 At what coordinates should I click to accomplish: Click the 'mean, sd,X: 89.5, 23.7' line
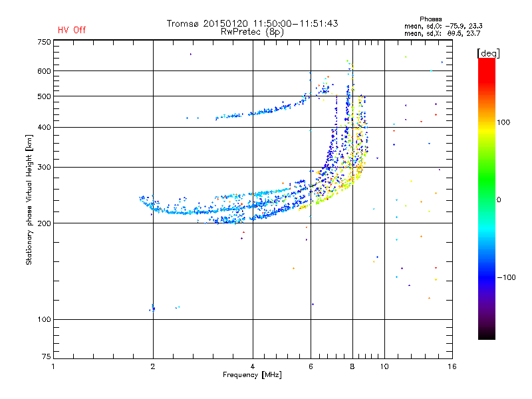click(442, 33)
